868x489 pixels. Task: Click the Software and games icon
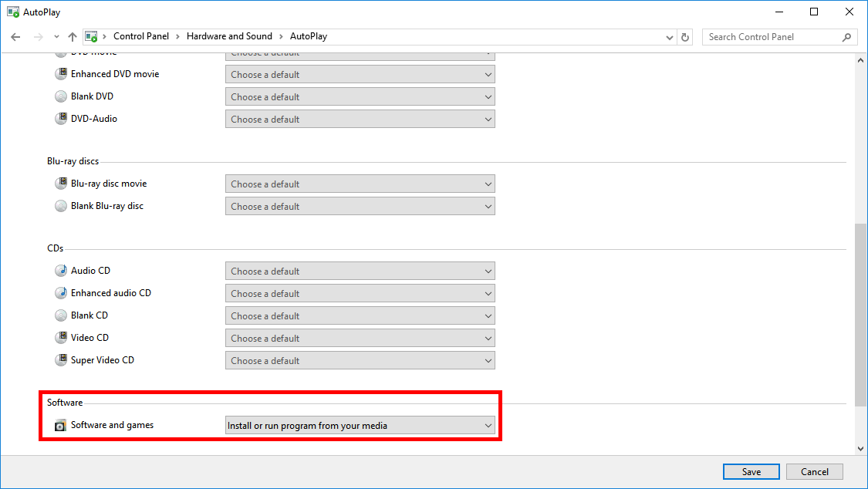point(61,426)
